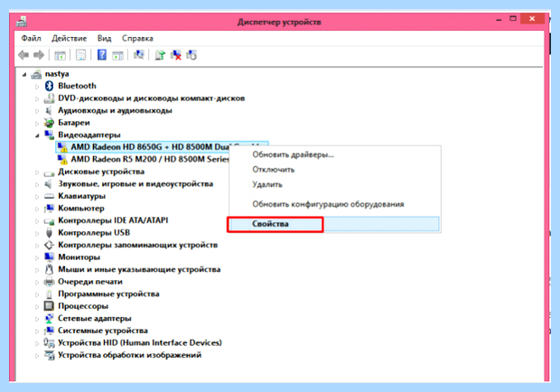Select the Батареи label
Screen dimensions: 560x392
pyautogui.click(x=74, y=123)
